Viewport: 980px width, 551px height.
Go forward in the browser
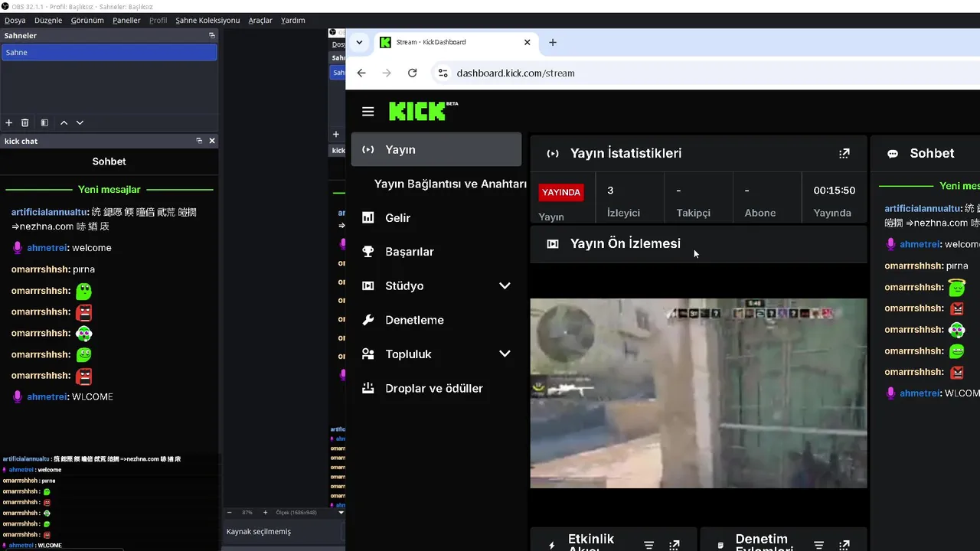click(x=387, y=73)
